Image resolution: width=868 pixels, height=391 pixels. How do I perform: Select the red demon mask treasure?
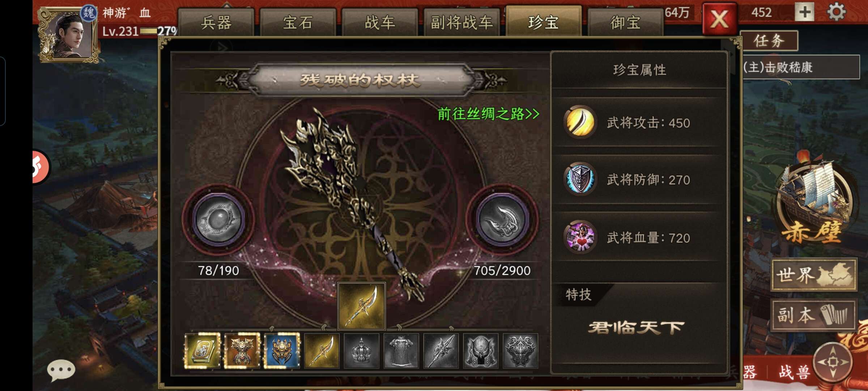click(x=242, y=350)
